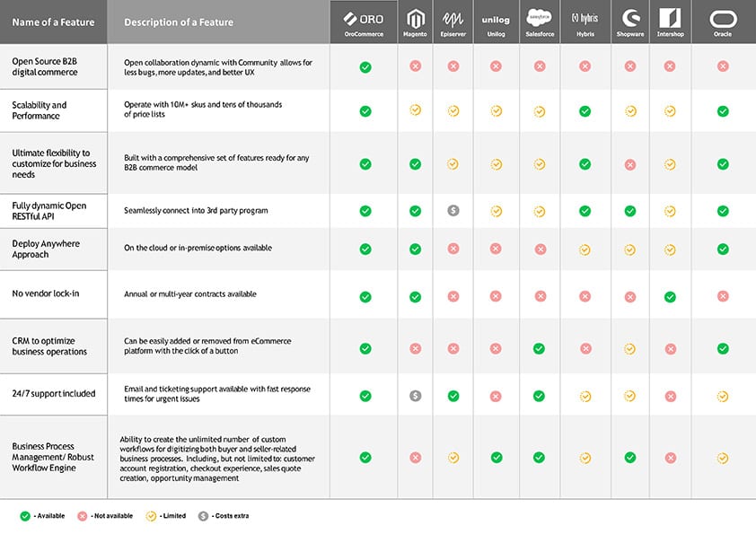Image resolution: width=756 pixels, height=534 pixels.
Task: Click Oracle green check for Scalability and Performance
Action: tap(723, 111)
